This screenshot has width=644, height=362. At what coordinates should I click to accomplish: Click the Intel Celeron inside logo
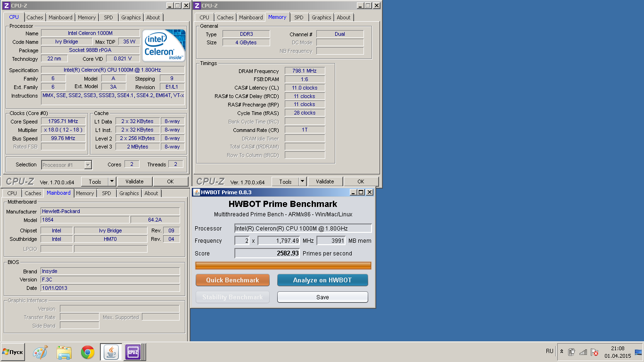(165, 46)
